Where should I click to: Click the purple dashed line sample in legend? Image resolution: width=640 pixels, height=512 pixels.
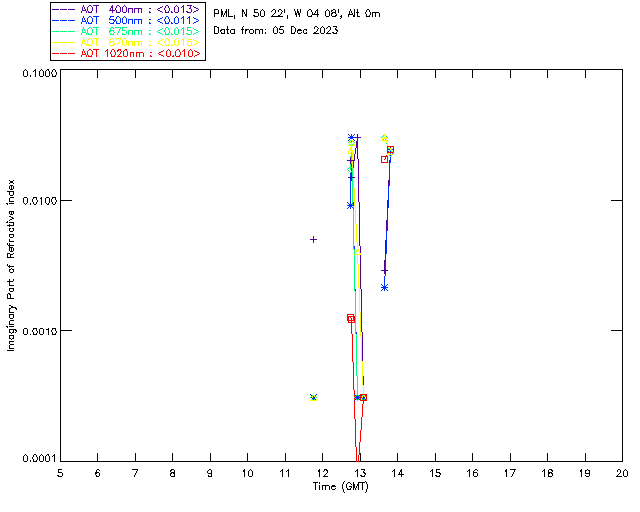[64, 9]
